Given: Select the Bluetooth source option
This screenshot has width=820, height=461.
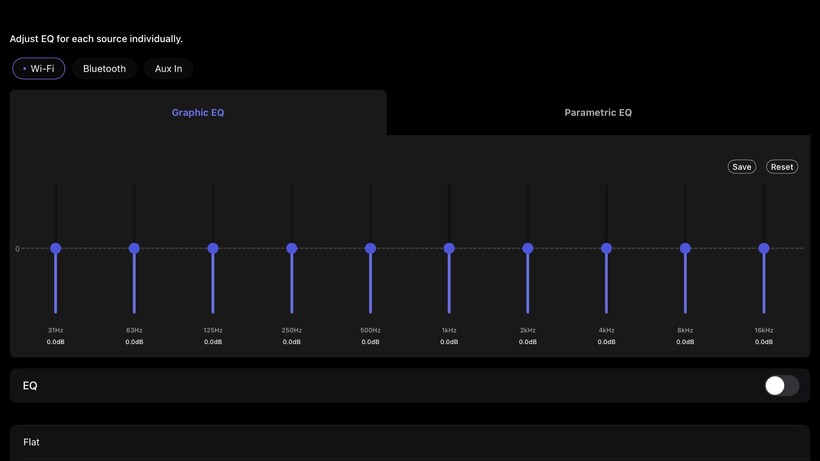Looking at the screenshot, I should (104, 69).
